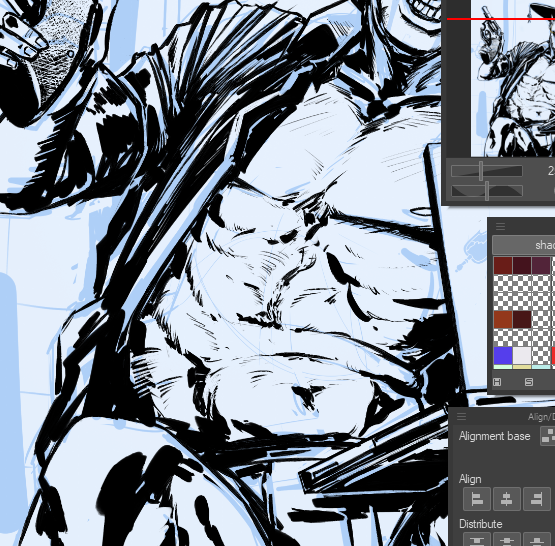
Task: Pick the off-white swatch next to blue
Action: [522, 355]
